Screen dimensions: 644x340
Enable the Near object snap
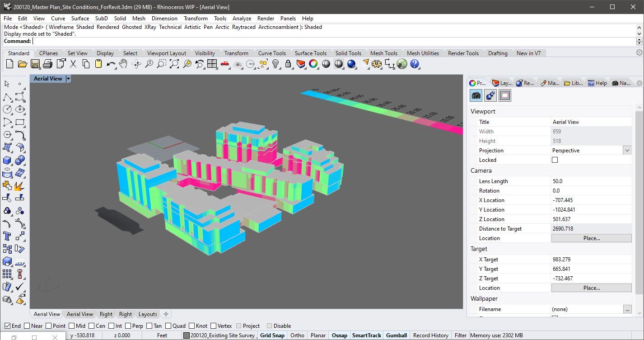27,326
